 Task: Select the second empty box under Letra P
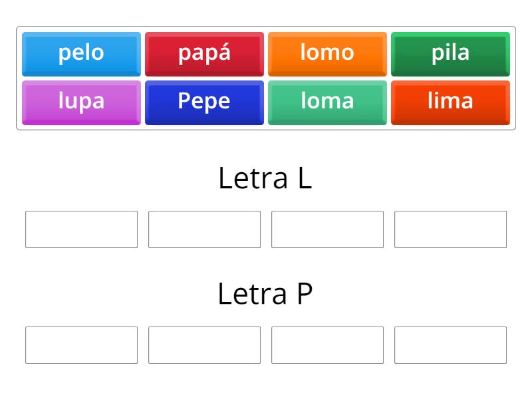tap(204, 345)
